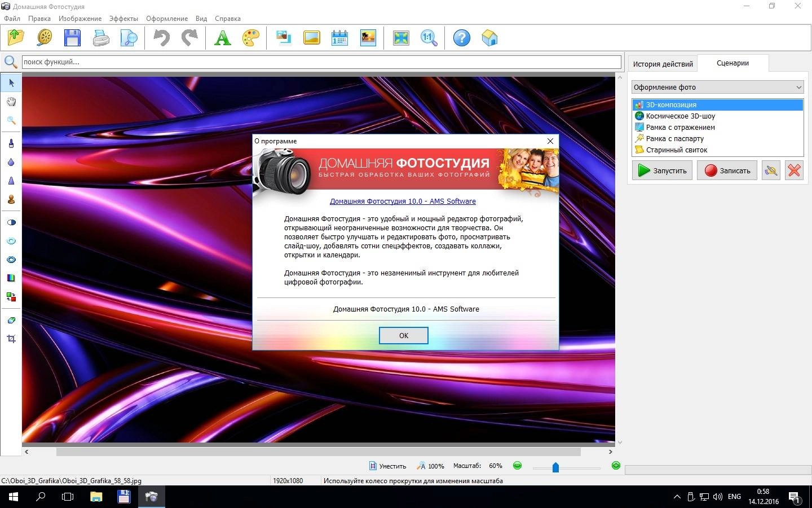This screenshot has height=508, width=812.
Task: Open Домашняя Фотостудия 10.0 - AMS Software link
Action: (403, 201)
